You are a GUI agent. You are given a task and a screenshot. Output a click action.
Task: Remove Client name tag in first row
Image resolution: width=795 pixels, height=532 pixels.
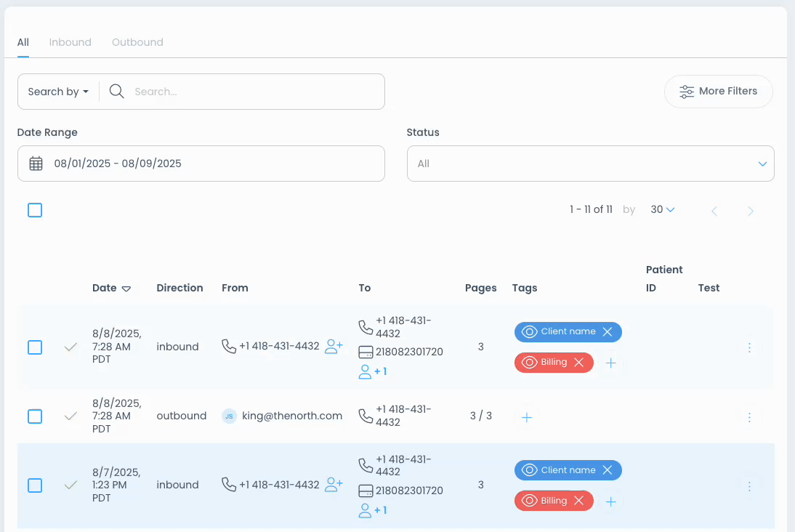point(608,331)
